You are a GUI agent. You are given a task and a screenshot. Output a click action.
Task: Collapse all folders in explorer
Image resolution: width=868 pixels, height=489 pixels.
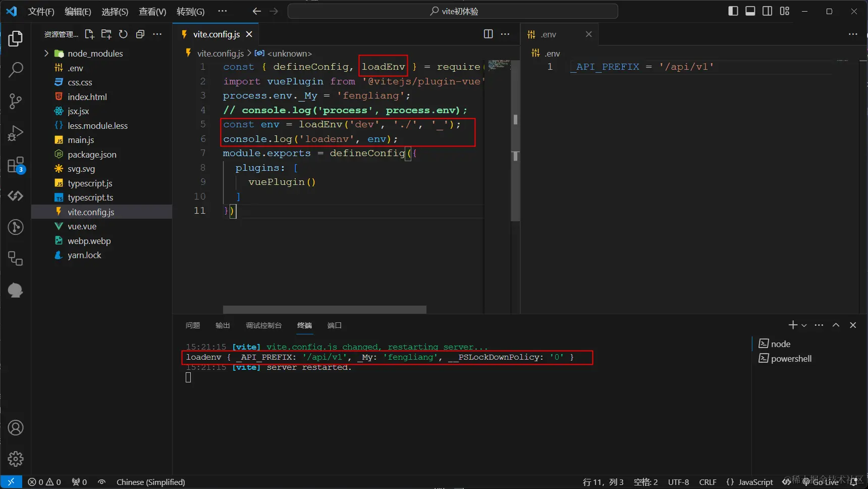coord(140,34)
